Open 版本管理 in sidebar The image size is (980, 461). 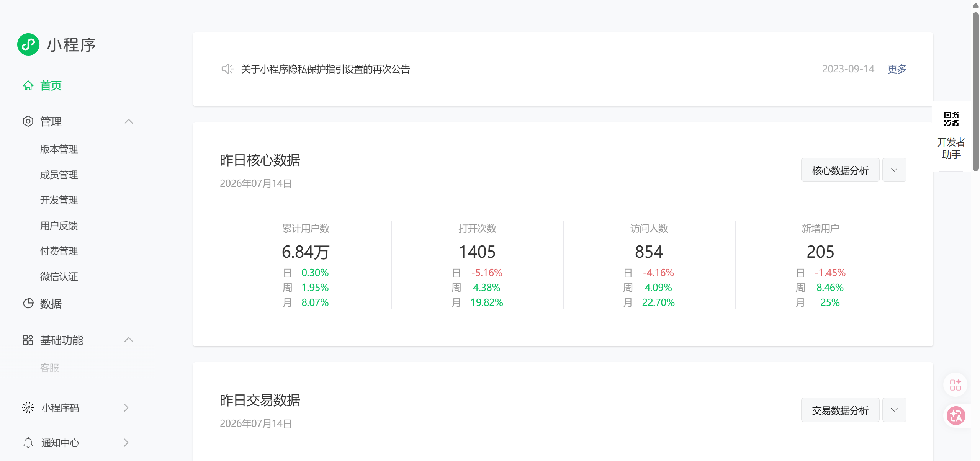(x=59, y=149)
